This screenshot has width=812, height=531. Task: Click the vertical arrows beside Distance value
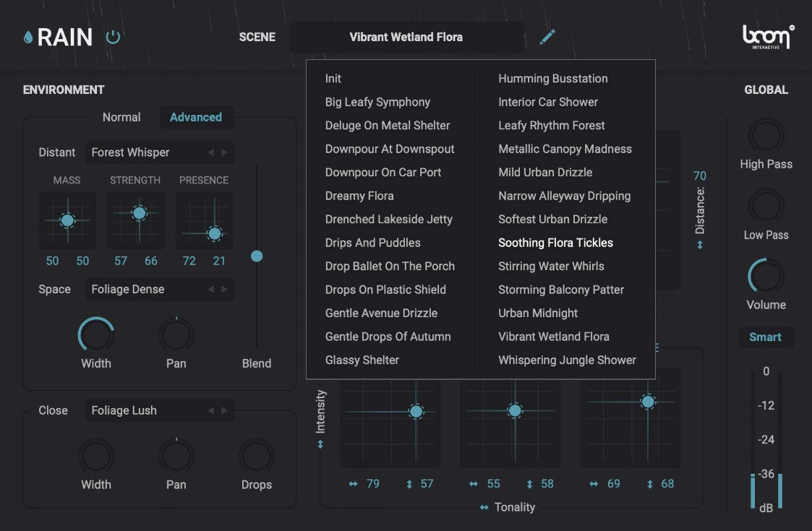[699, 244]
